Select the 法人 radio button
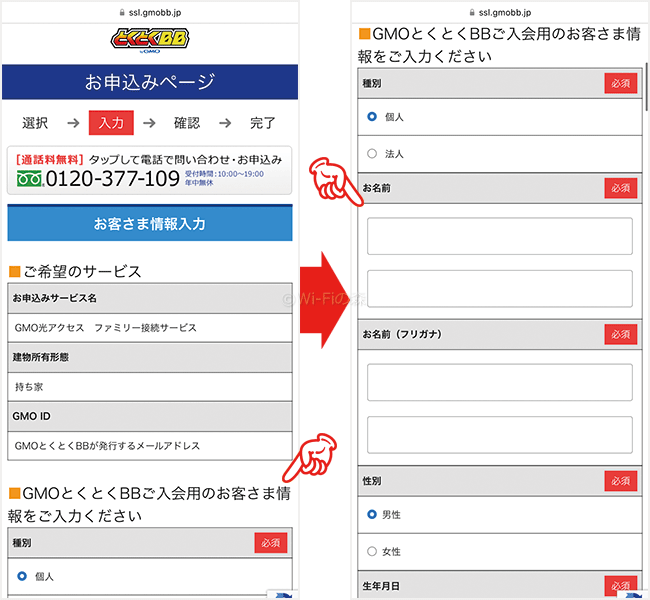This screenshot has height=600, width=650. [x=372, y=153]
